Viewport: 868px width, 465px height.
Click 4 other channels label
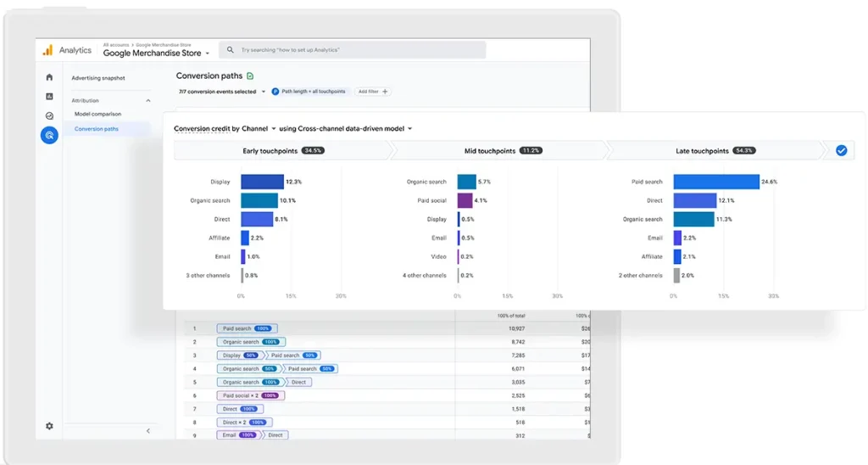[x=424, y=276]
